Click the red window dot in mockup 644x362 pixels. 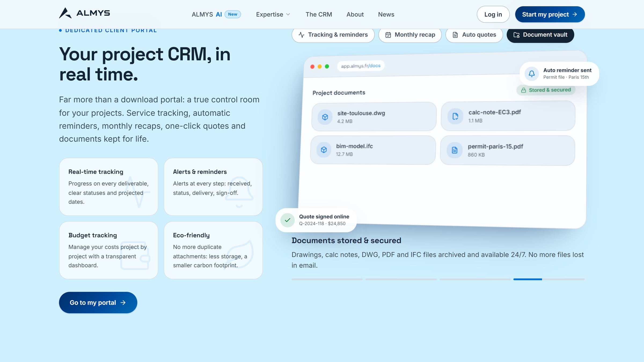tap(312, 67)
